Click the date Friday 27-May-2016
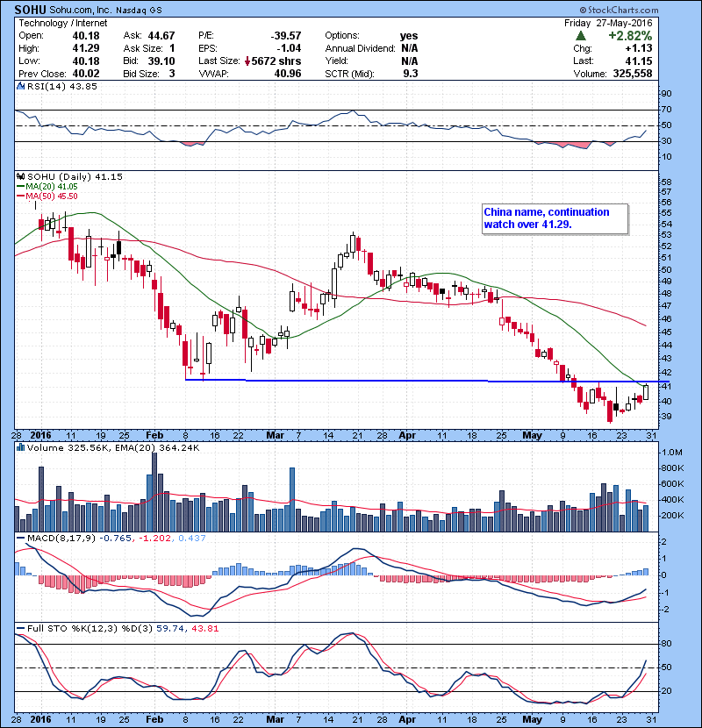 point(608,23)
